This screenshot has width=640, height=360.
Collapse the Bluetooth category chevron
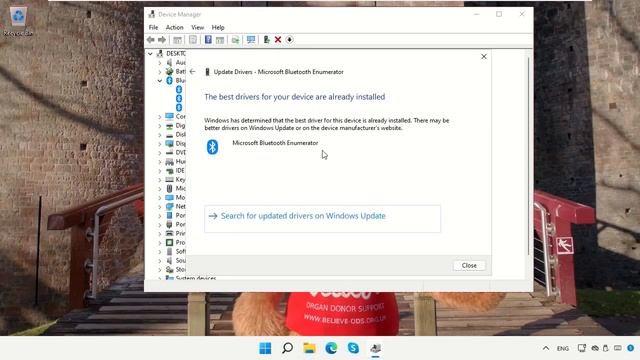click(160, 81)
